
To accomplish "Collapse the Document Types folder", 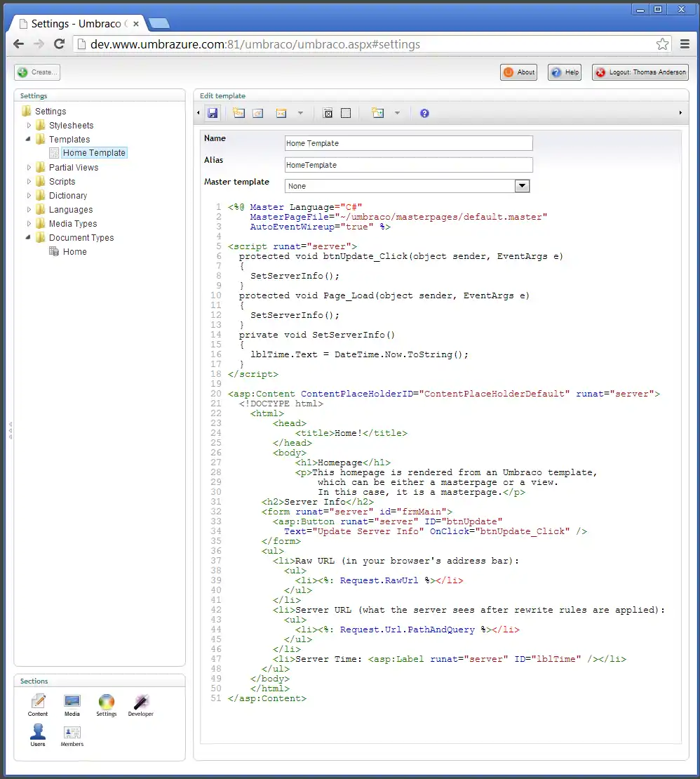I will 28,237.
